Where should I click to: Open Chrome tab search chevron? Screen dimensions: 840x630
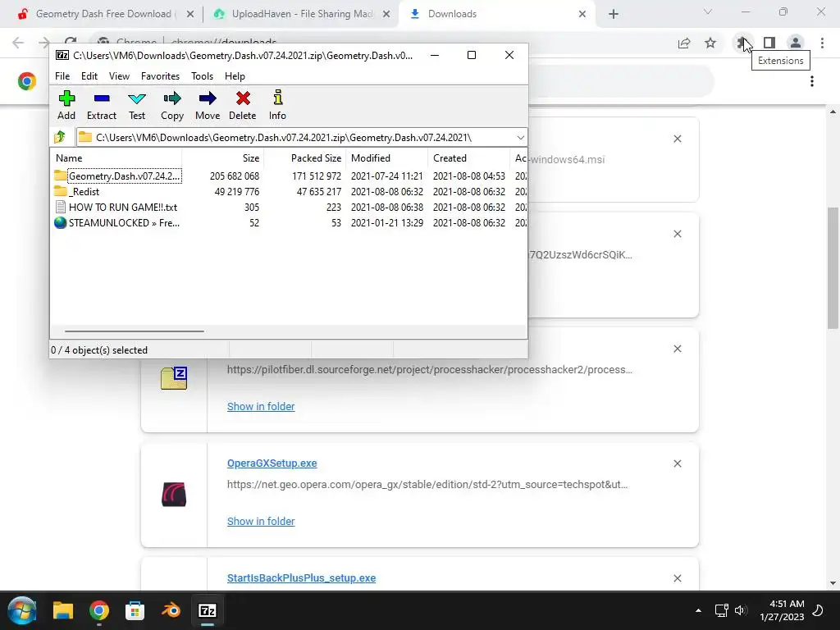tap(708, 11)
